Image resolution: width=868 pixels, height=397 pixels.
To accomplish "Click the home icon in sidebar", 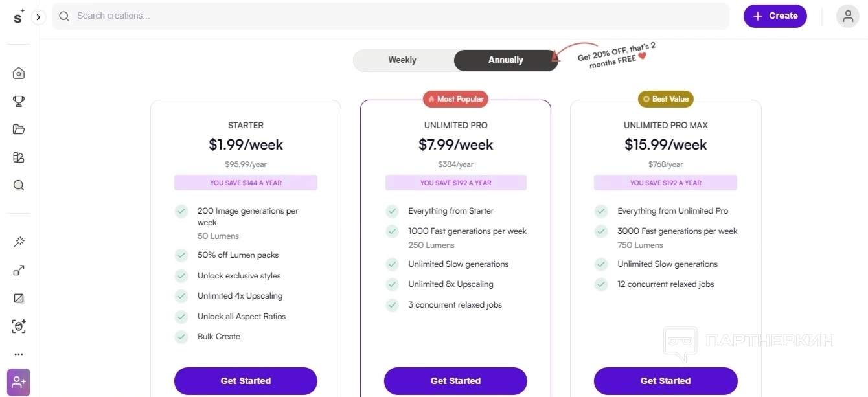I will click(19, 73).
